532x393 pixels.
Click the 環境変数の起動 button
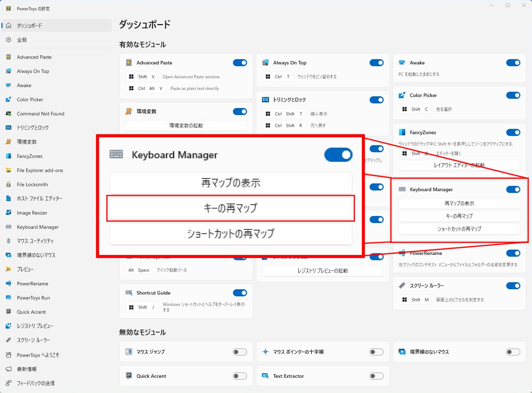click(x=186, y=126)
